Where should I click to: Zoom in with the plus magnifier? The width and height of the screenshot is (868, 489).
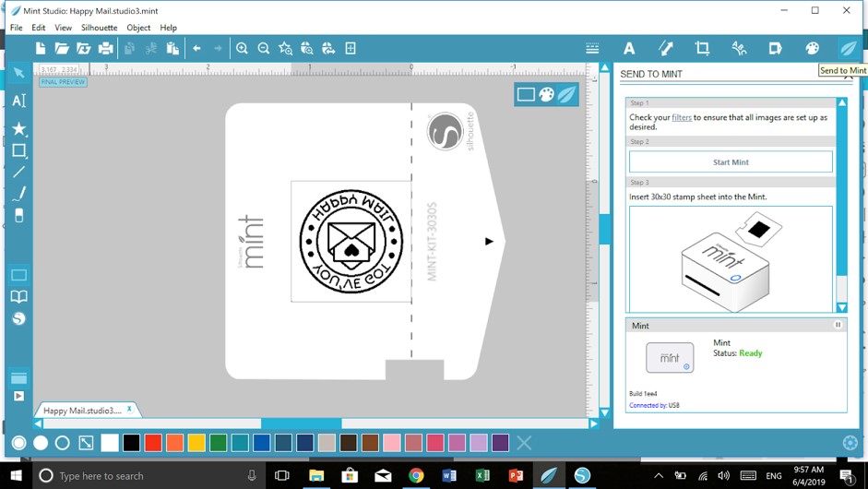point(242,48)
